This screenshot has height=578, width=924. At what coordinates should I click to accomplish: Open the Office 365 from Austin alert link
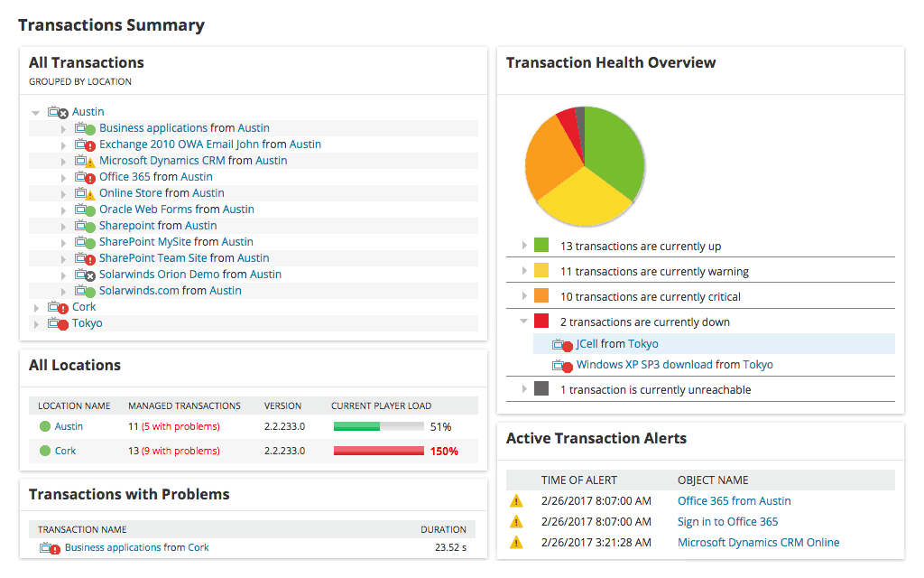(734, 500)
